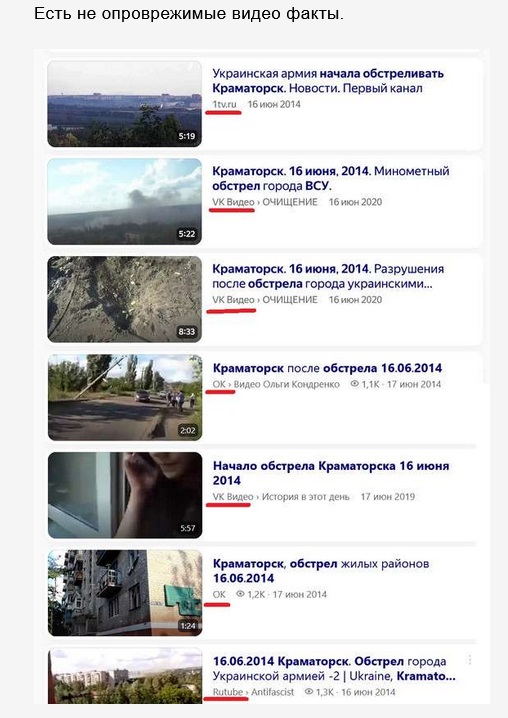Open the 1:24 apartment building thumbnail

pos(125,593)
